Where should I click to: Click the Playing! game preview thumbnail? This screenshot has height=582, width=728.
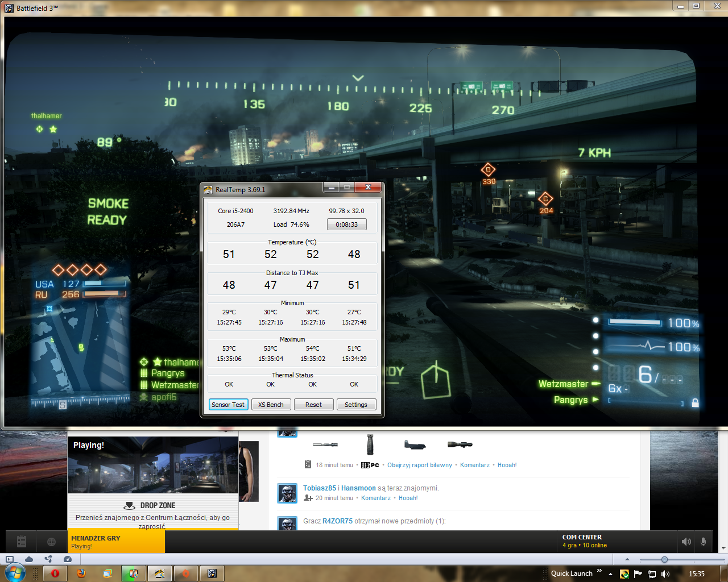[x=153, y=465]
